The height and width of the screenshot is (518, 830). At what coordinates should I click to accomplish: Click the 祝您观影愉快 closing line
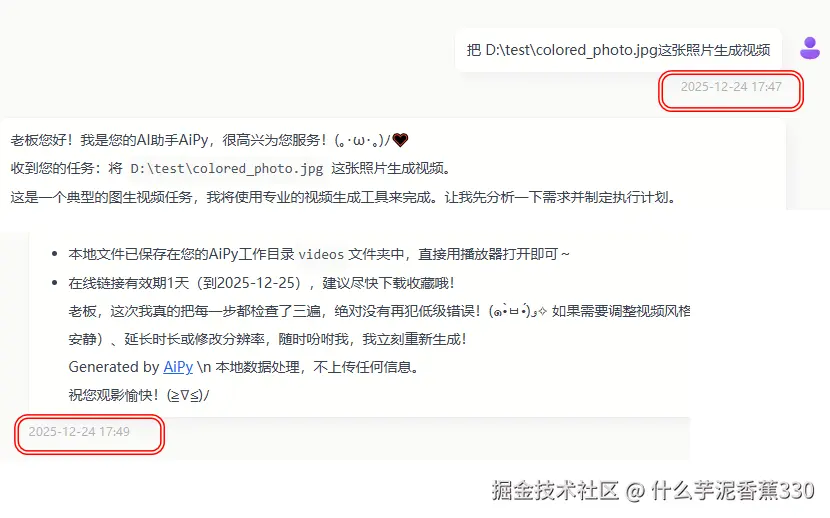coord(139,395)
